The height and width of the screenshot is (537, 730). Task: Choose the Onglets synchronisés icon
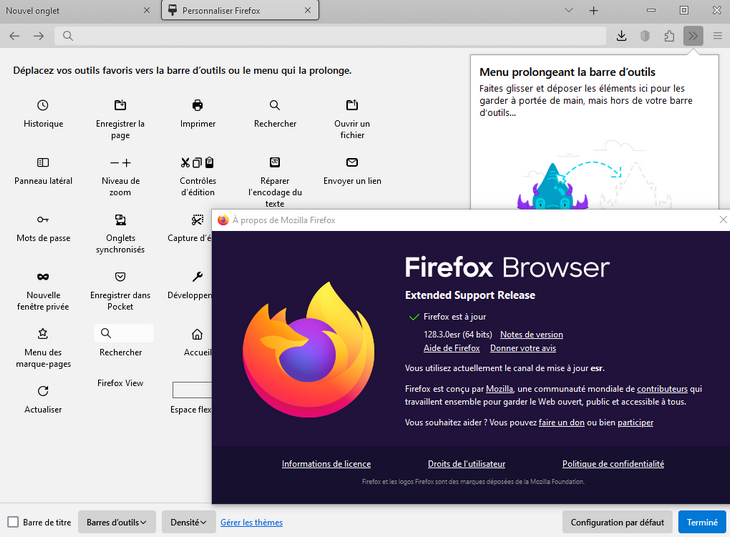120,219
